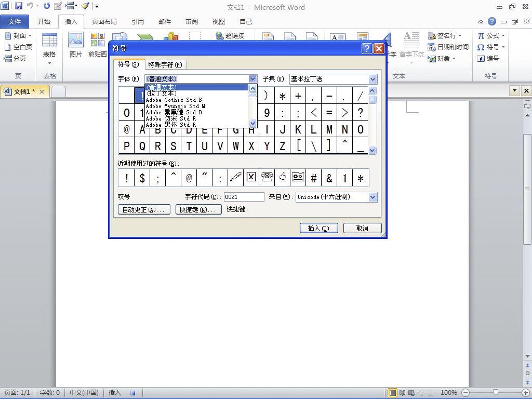This screenshot has height=399, width=532.
Task: Switch to the 特殊字符 tab in the dialog
Action: [x=165, y=64]
